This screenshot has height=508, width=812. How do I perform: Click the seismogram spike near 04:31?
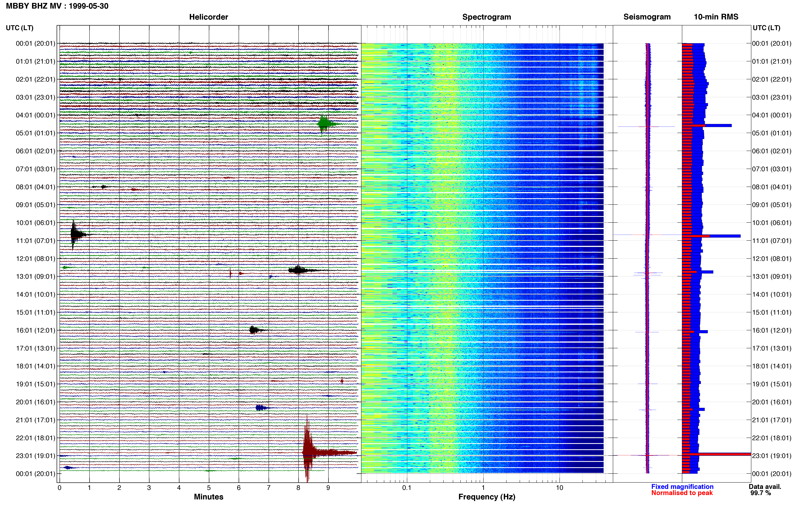coord(646,127)
